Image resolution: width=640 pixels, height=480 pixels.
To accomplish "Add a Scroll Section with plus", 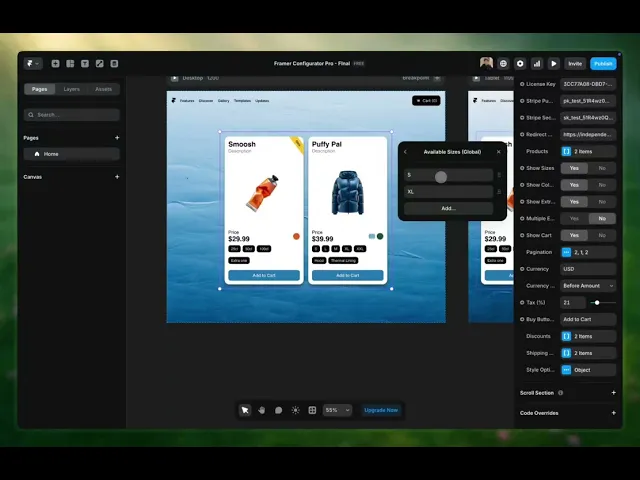I will coord(613,393).
